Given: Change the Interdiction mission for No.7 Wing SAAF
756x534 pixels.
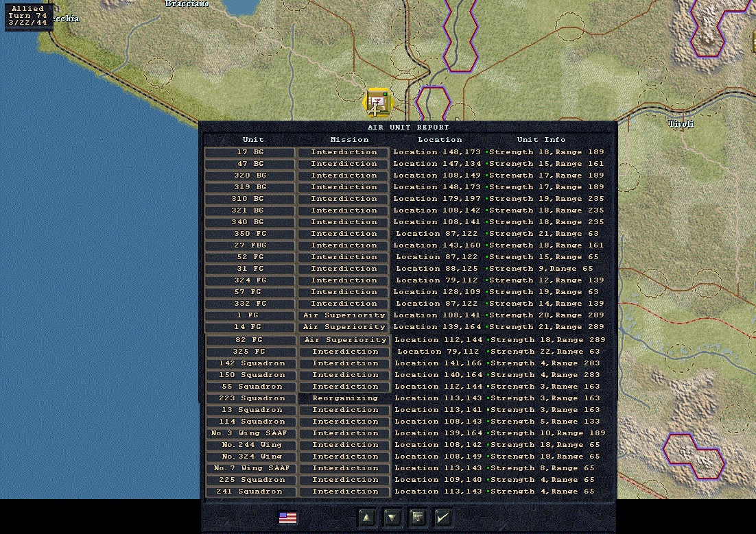Looking at the screenshot, I should click(x=345, y=468).
